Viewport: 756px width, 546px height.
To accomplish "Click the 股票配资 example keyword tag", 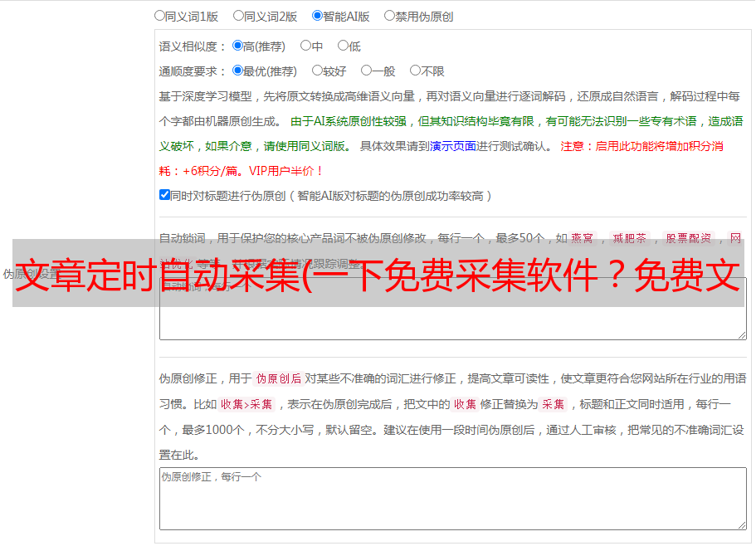I will point(689,238).
